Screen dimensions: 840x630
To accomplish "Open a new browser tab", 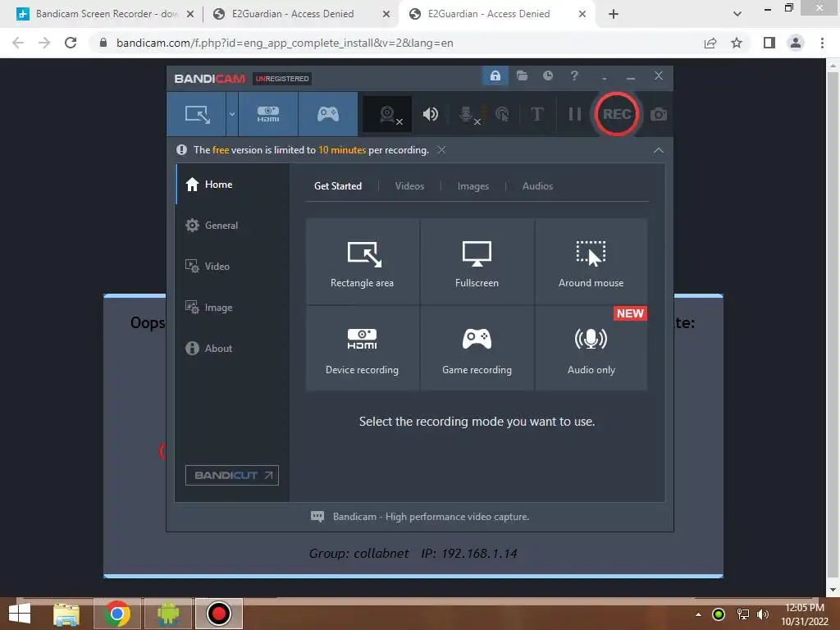I will [x=614, y=14].
